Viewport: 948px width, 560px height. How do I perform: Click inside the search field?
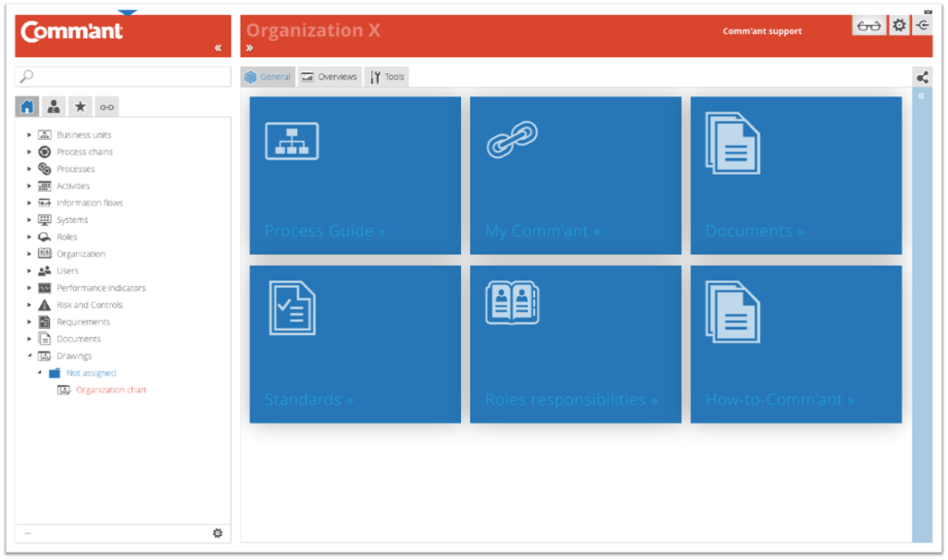(x=120, y=77)
